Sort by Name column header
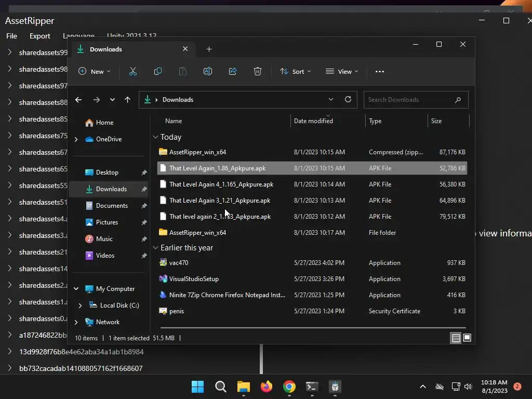The width and height of the screenshot is (532, 399). pos(174,121)
